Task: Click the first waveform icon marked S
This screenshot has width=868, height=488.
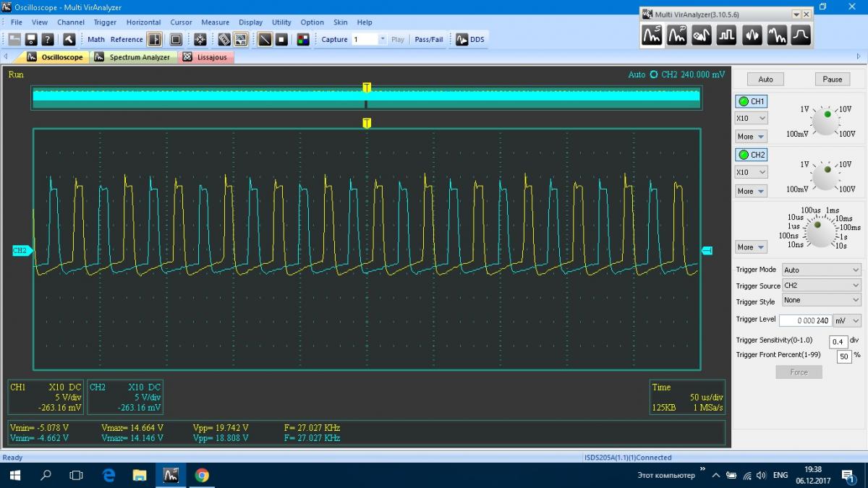Action: pyautogui.click(x=652, y=35)
